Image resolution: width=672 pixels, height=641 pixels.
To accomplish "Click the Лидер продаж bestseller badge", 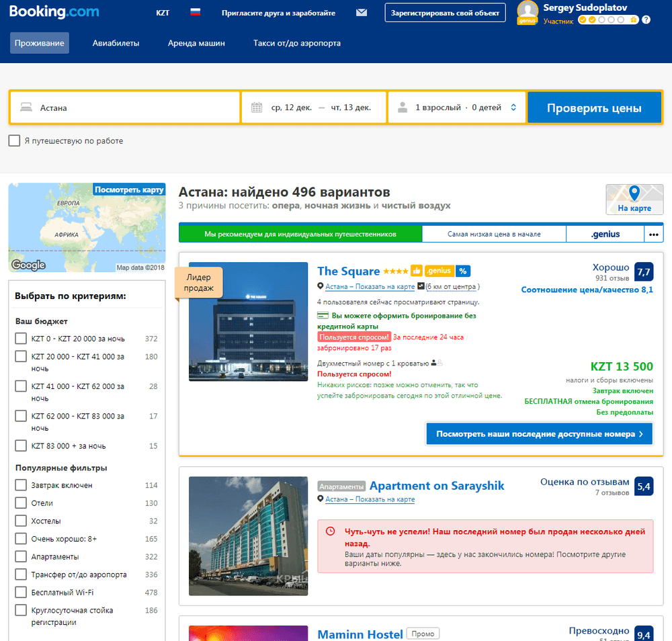I will 198,283.
